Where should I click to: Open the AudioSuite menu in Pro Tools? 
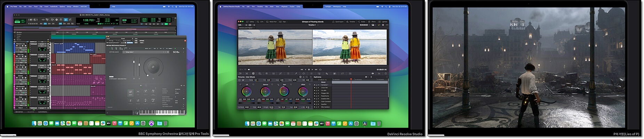coord(54,7)
